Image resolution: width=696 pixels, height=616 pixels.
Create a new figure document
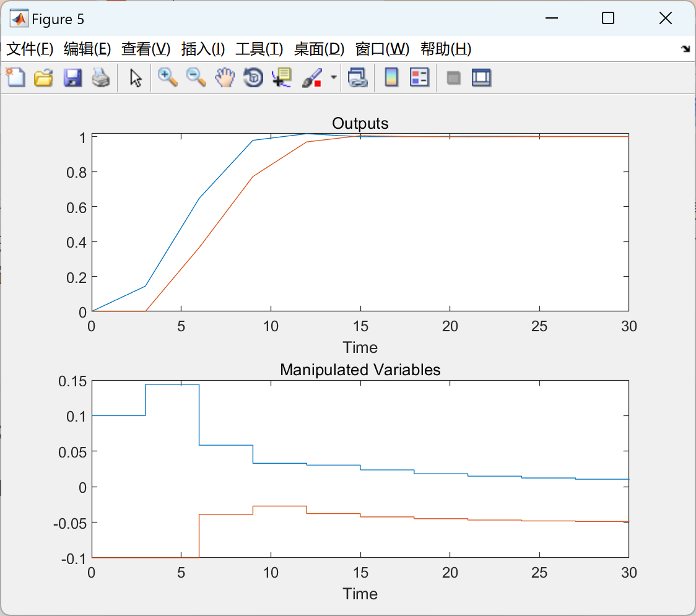tap(15, 77)
